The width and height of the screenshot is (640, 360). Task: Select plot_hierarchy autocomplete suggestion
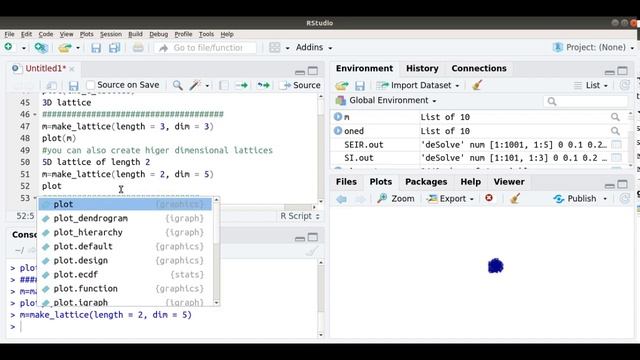[x=125, y=232]
